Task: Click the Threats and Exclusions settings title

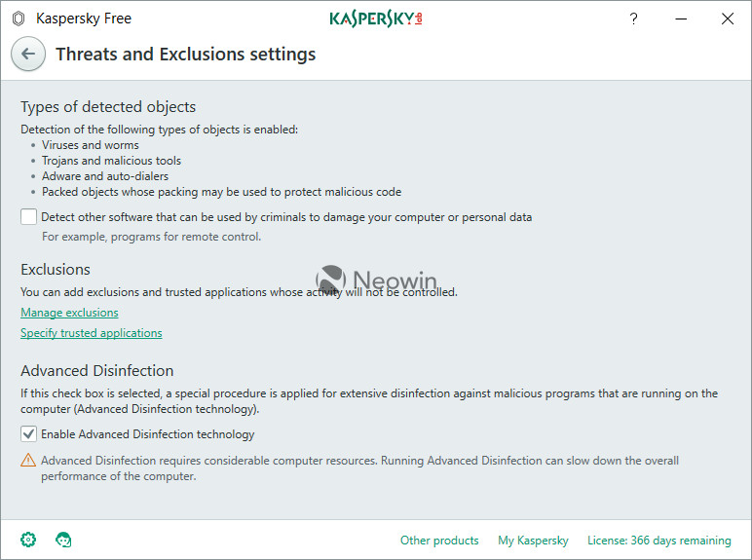Action: (x=186, y=55)
